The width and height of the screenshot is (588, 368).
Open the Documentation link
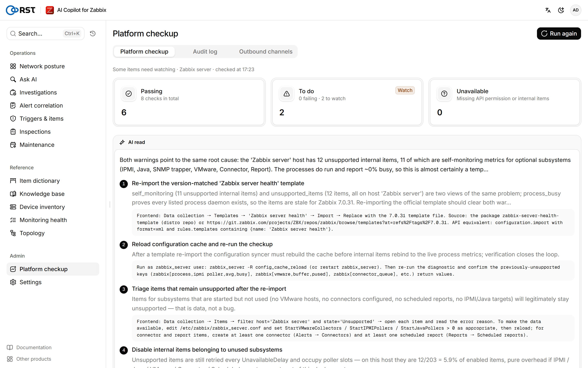pyautogui.click(x=29, y=347)
